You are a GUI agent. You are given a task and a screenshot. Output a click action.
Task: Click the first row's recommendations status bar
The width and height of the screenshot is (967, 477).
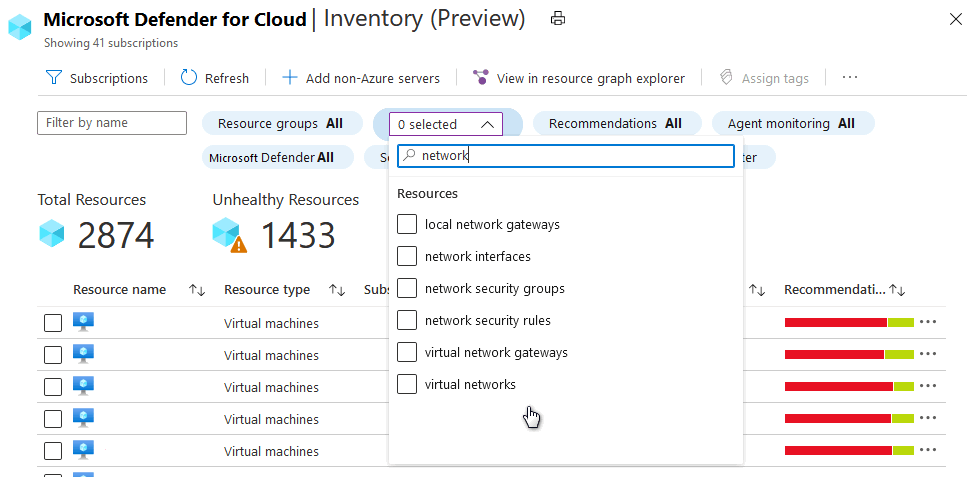[x=849, y=323]
